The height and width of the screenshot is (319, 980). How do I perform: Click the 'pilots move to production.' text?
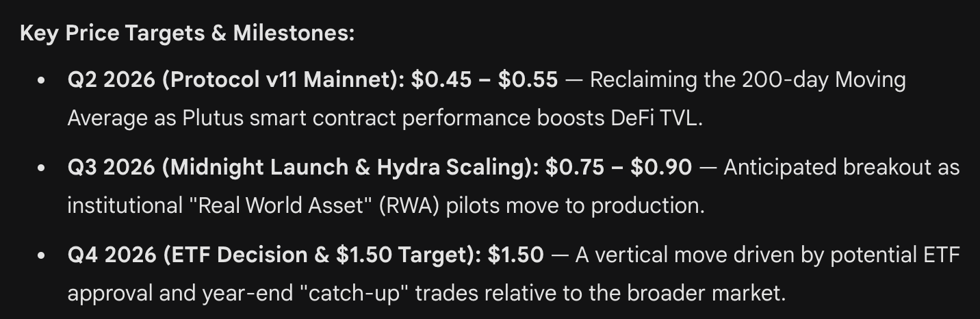tap(575, 205)
